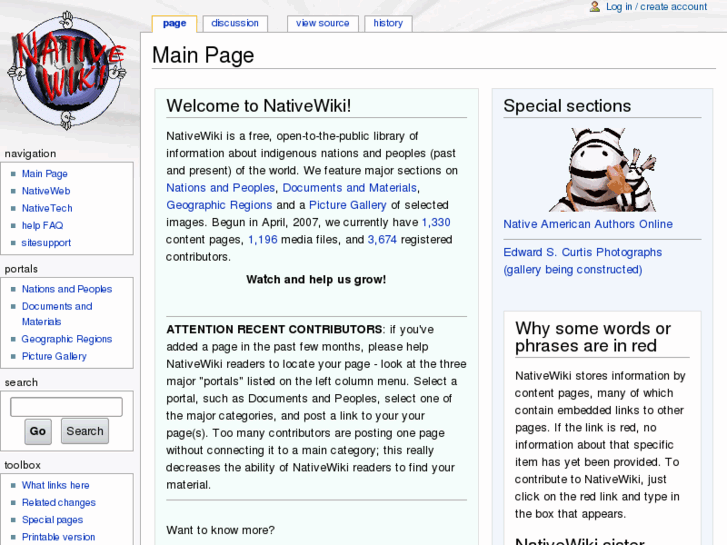Follow Nations and Peoples link in welcome text
Viewport: 727px width, 545px height.
(x=221, y=187)
